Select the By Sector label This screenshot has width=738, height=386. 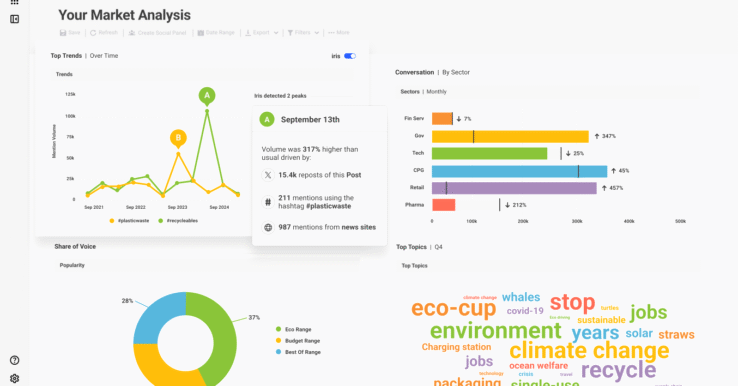pyautogui.click(x=456, y=72)
